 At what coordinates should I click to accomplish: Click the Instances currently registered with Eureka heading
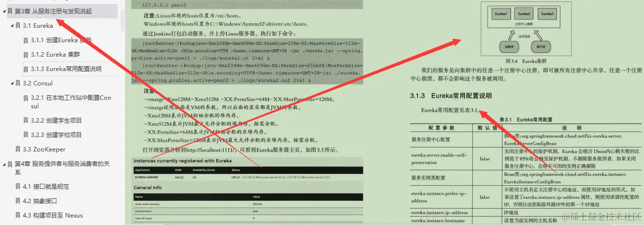[182, 160]
